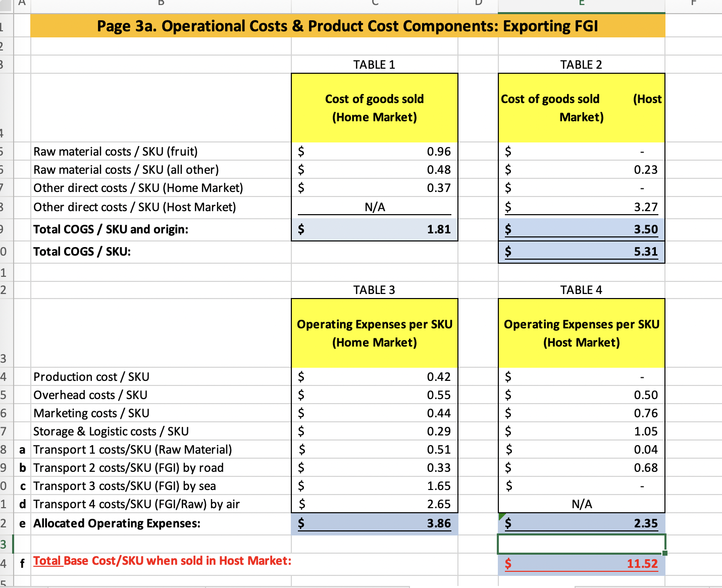Select 'Operating Expenses per SKU (Host Market)' header
The width and height of the screenshot is (722, 588).
point(581,333)
